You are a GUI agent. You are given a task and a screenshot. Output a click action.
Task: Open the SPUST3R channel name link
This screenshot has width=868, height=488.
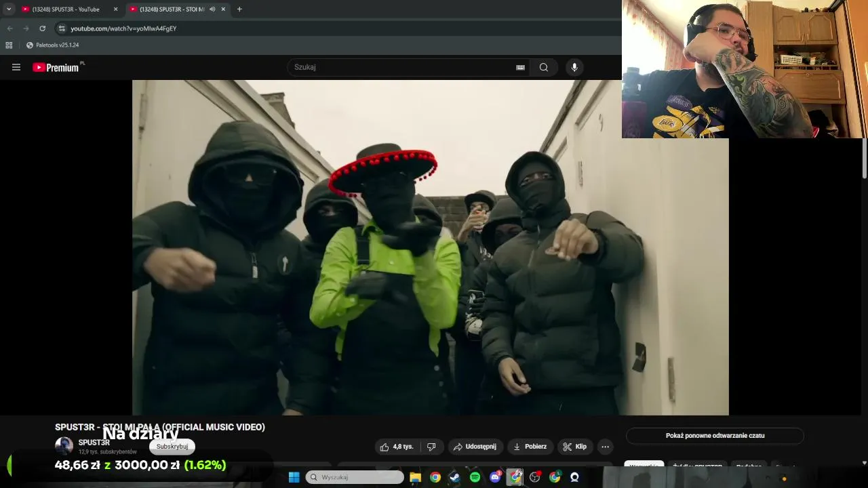coord(94,443)
